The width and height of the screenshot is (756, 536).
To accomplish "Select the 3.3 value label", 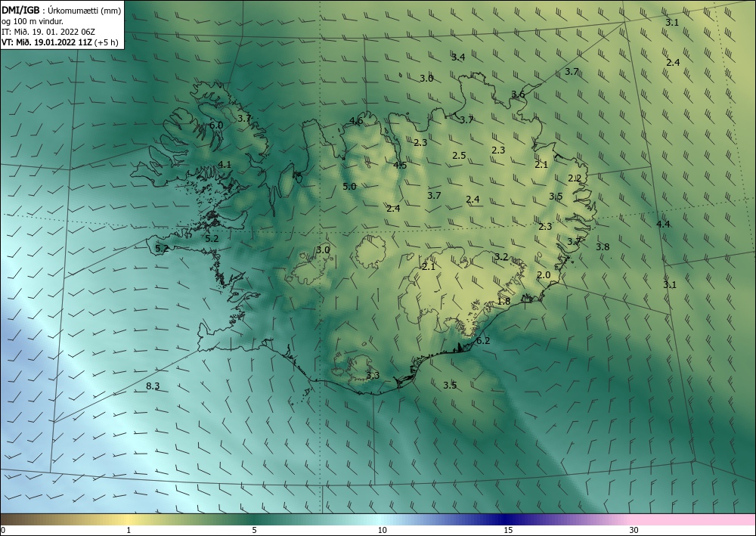I will point(373,376).
